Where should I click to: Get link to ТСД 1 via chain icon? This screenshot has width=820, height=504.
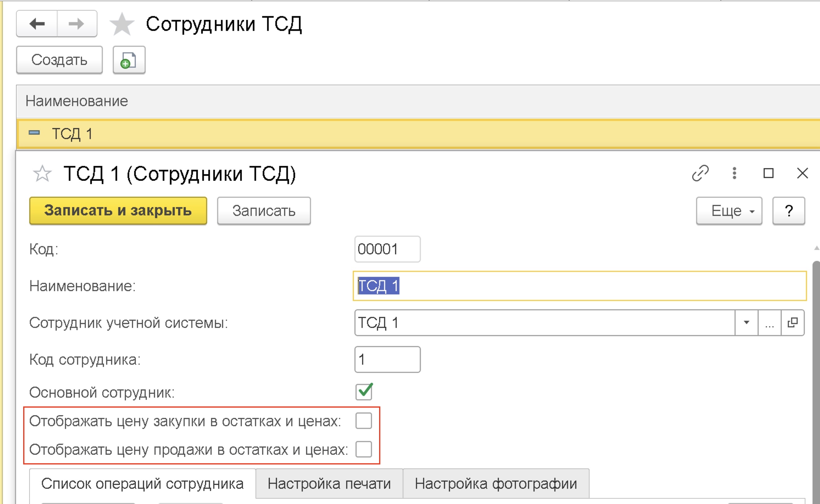point(700,173)
